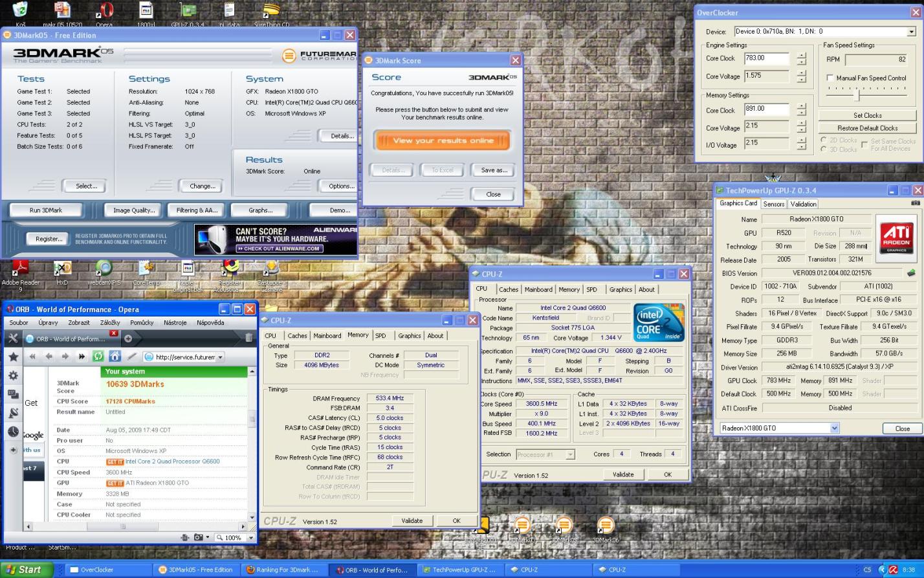Viewport: 924px width, 578px height.
Task: Increase the I/O Voltage stepper
Action: coord(802,139)
